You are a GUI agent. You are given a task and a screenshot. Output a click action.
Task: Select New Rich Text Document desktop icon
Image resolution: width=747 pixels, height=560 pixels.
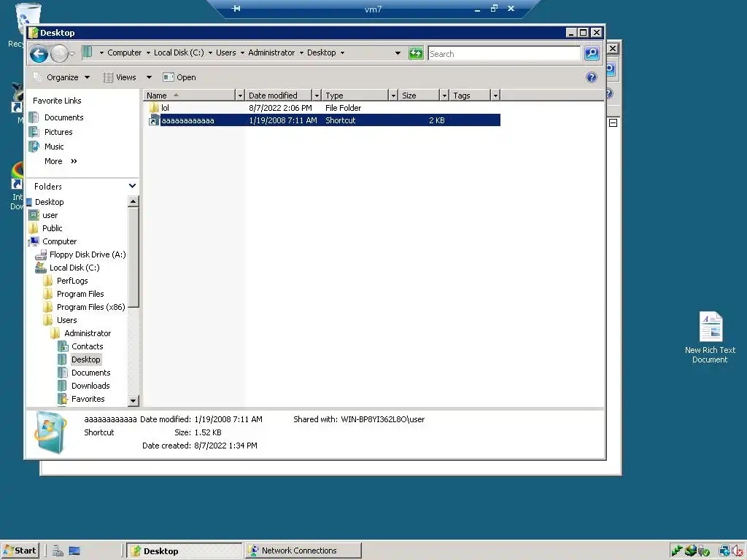click(710, 337)
